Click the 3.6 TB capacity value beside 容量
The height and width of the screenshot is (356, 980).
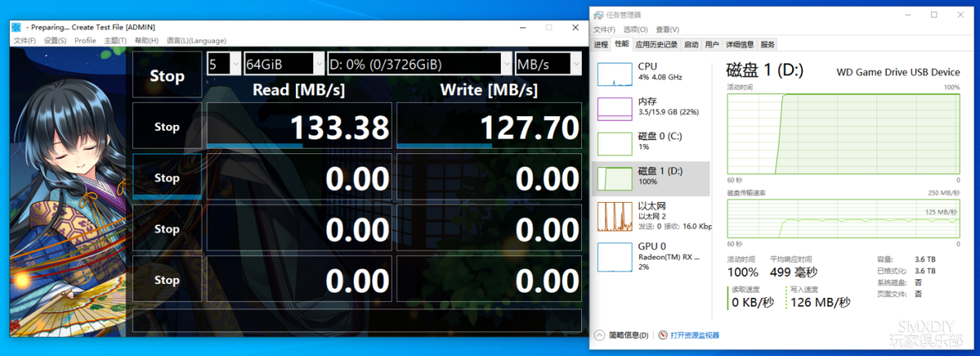[925, 259]
